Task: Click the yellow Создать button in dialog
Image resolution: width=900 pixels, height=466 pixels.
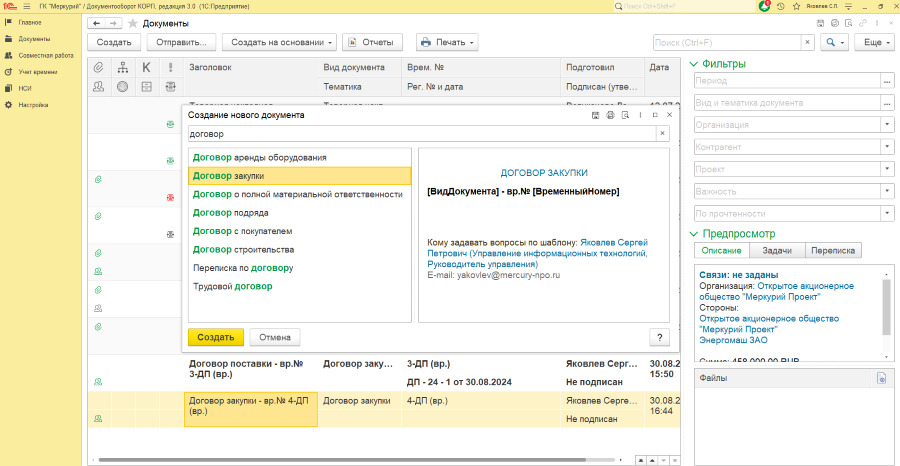Action: click(x=215, y=337)
